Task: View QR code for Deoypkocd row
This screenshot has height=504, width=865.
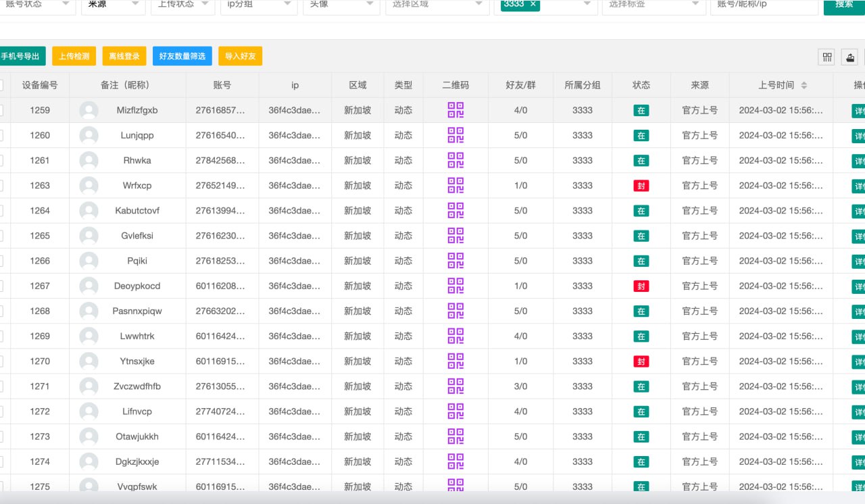Action: coord(455,286)
